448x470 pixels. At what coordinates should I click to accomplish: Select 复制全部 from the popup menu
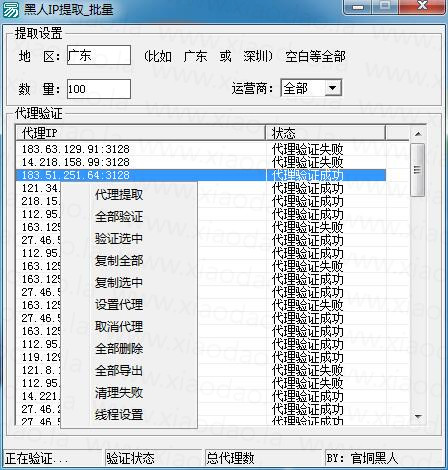[119, 261]
